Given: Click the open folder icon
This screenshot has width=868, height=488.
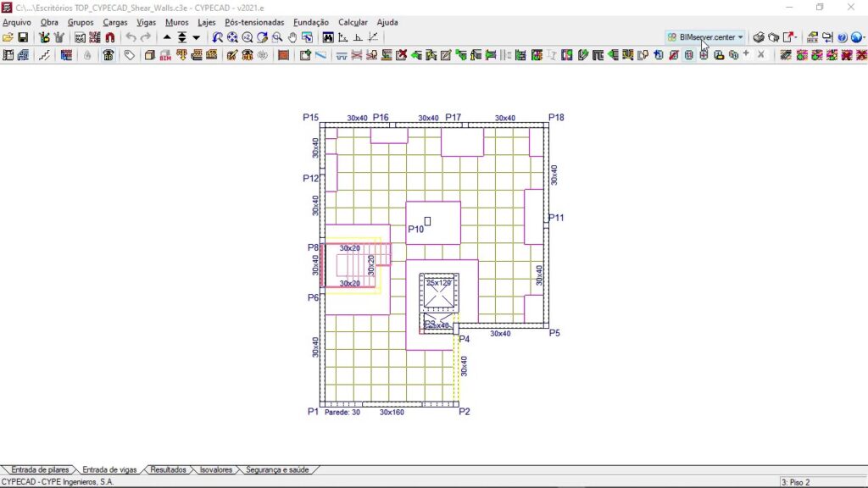Looking at the screenshot, I should coord(8,37).
